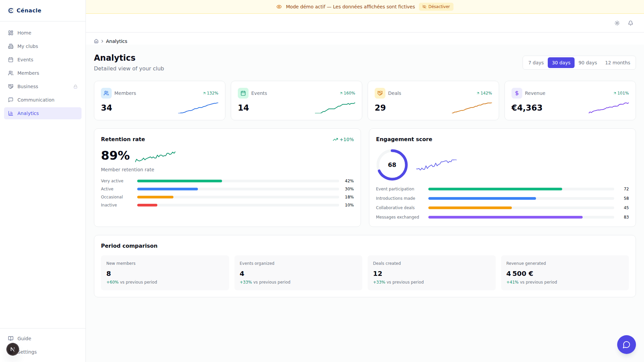Click the Members card people icon
The height and width of the screenshot is (362, 644).
pos(106,93)
